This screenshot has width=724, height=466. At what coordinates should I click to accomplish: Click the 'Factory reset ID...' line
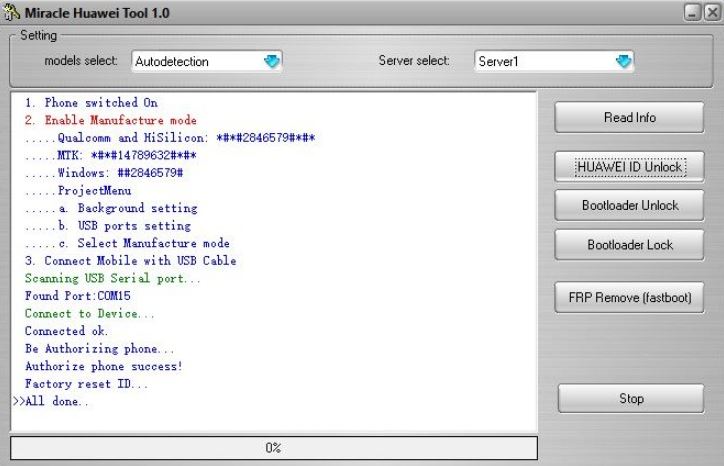[86, 384]
